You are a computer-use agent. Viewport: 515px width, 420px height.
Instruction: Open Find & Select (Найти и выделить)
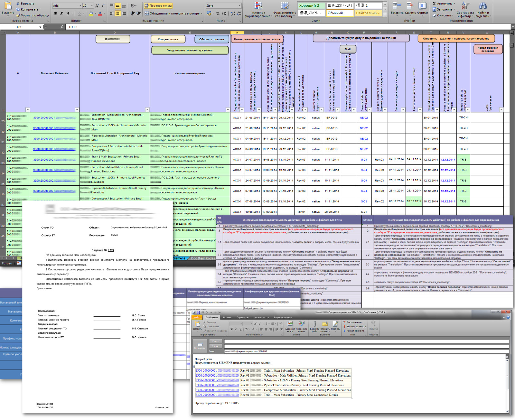pos(483,10)
